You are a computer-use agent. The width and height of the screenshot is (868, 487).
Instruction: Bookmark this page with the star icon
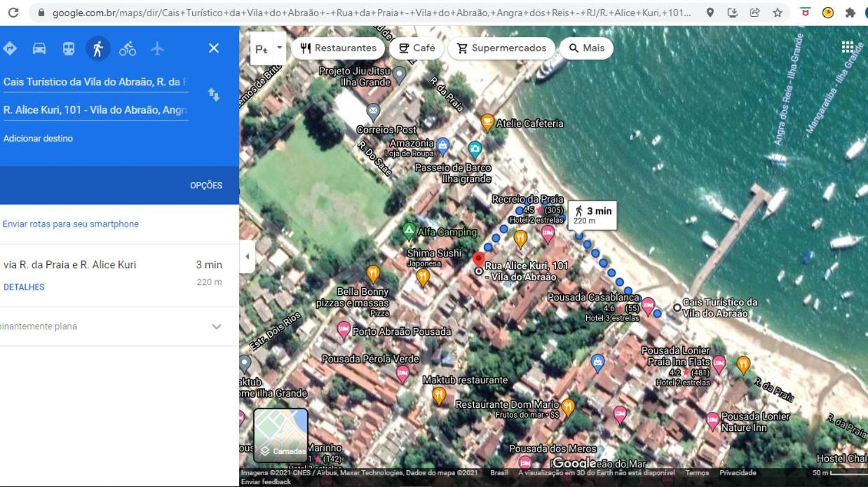[x=777, y=13]
